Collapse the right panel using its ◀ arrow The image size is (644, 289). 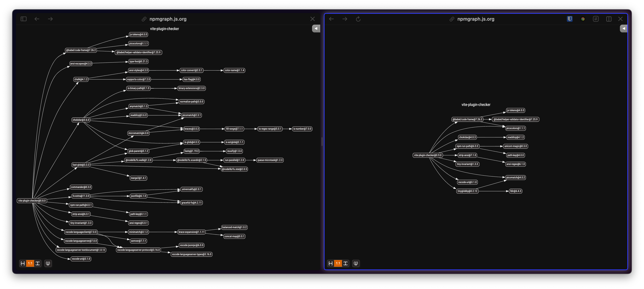[x=624, y=28]
